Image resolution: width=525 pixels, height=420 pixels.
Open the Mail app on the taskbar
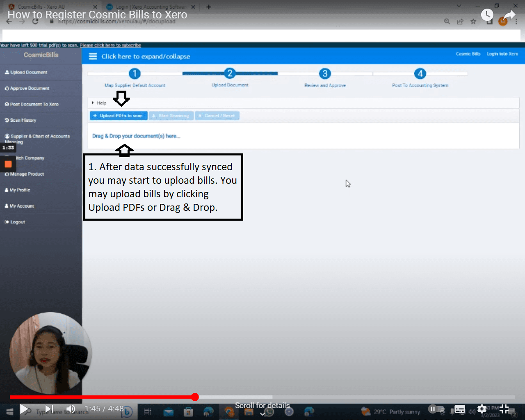(x=169, y=412)
